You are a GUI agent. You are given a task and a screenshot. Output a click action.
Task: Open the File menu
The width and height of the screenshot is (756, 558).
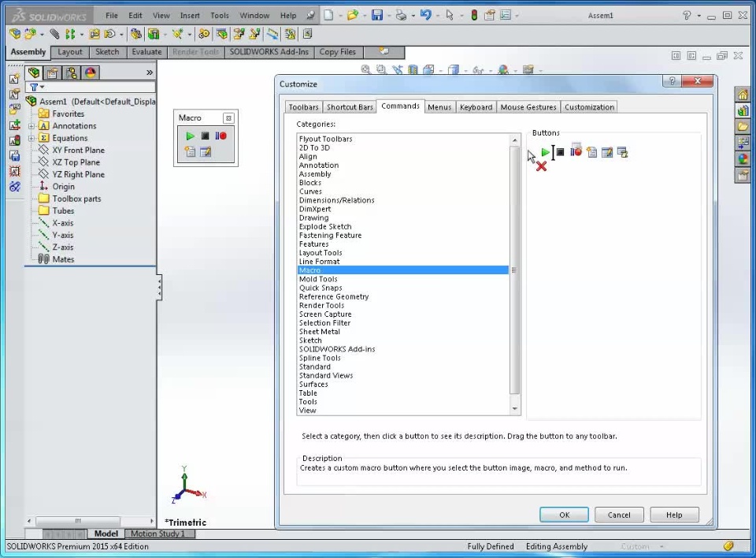(x=111, y=16)
